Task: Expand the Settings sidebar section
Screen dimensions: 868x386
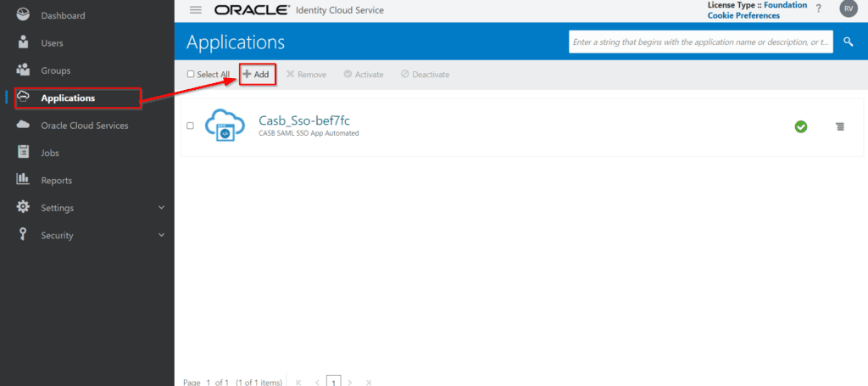Action: pos(161,208)
